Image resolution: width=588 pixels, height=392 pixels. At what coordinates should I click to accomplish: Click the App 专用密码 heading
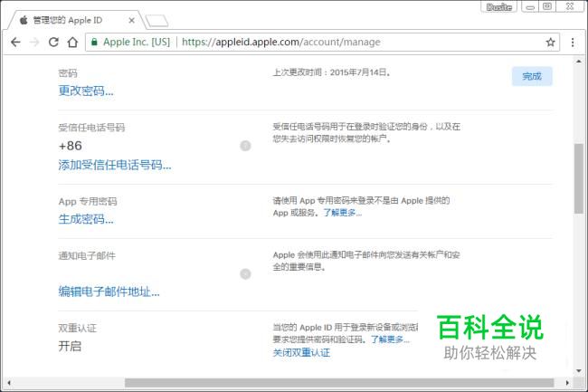click(x=88, y=202)
